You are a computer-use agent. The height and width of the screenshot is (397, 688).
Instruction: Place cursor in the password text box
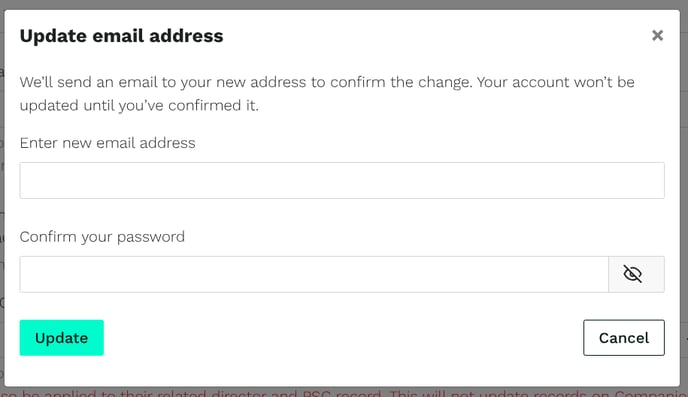click(x=314, y=274)
